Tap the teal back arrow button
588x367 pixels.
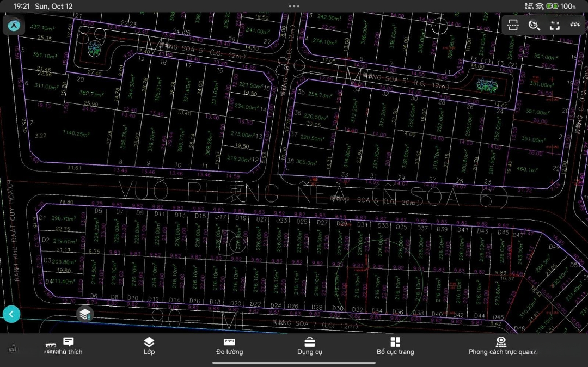[x=11, y=314]
